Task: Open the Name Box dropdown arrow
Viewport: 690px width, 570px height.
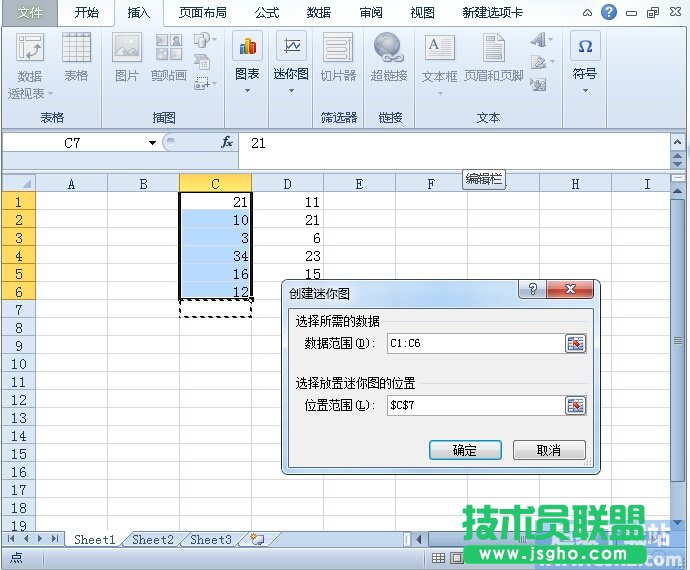Action: [152, 143]
